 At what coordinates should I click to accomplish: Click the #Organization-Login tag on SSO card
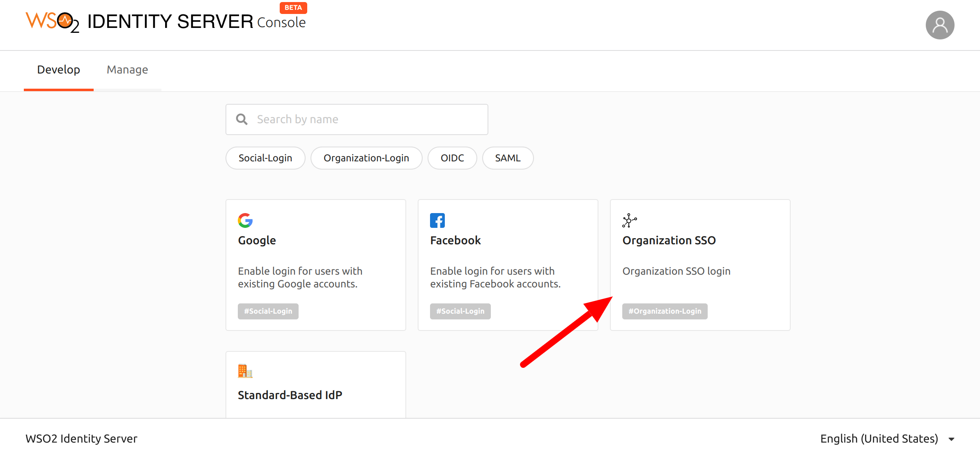665,311
